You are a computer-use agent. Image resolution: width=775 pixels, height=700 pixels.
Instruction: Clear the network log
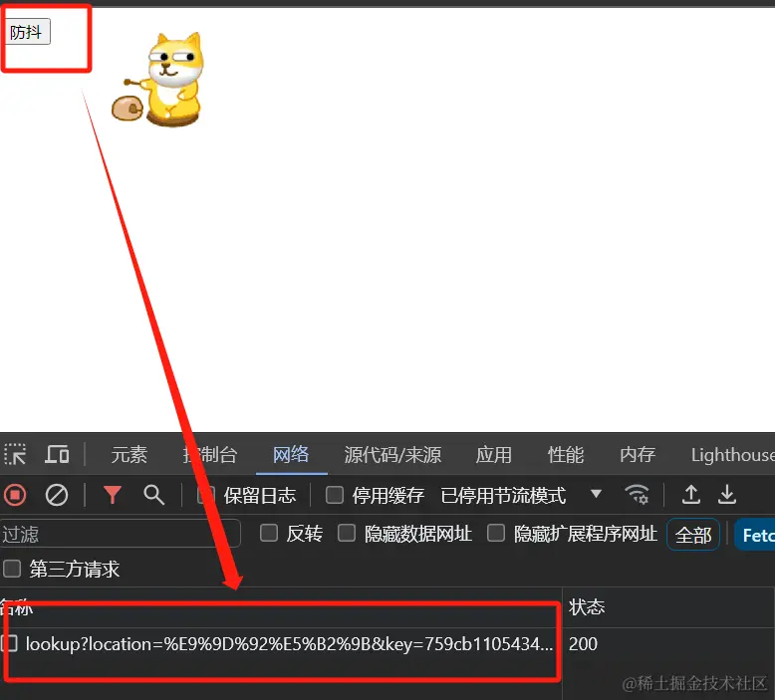(x=57, y=495)
